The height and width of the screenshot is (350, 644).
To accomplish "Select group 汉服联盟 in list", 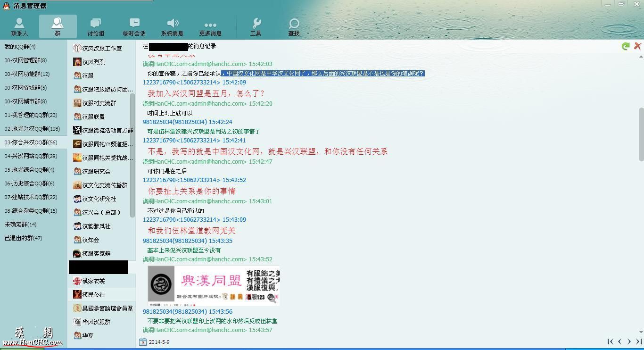I will (x=93, y=117).
